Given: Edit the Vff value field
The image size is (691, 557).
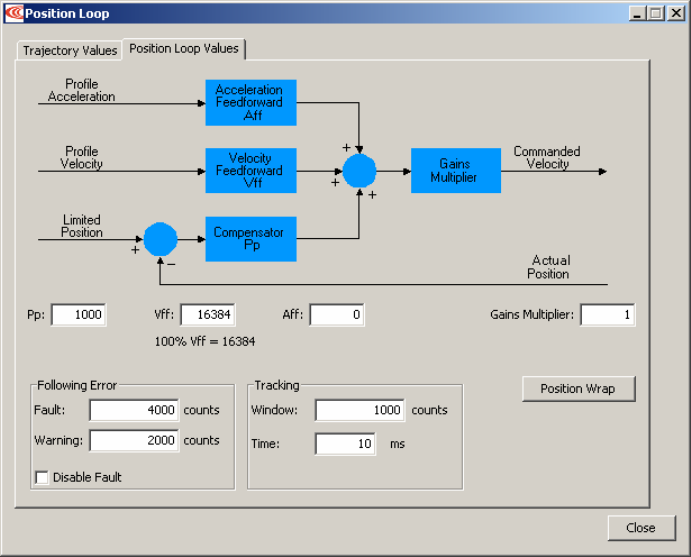Looking at the screenshot, I should [x=208, y=315].
